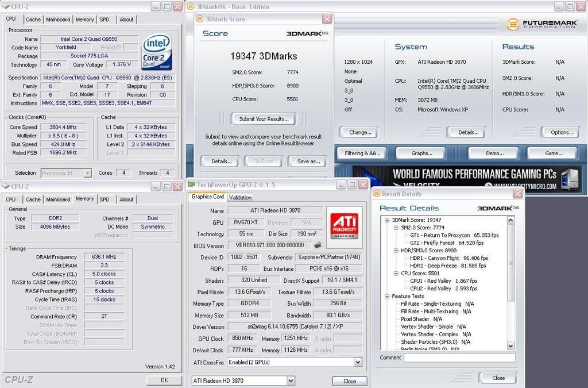Open the ATI CrossFire dropdown
This screenshot has width=588, height=388.
coord(358,362)
